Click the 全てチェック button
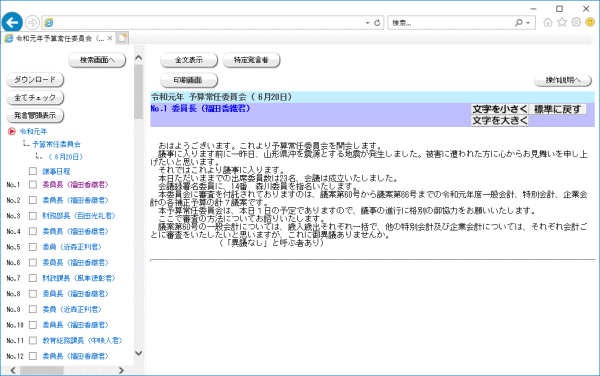The image size is (600, 376). [x=35, y=98]
